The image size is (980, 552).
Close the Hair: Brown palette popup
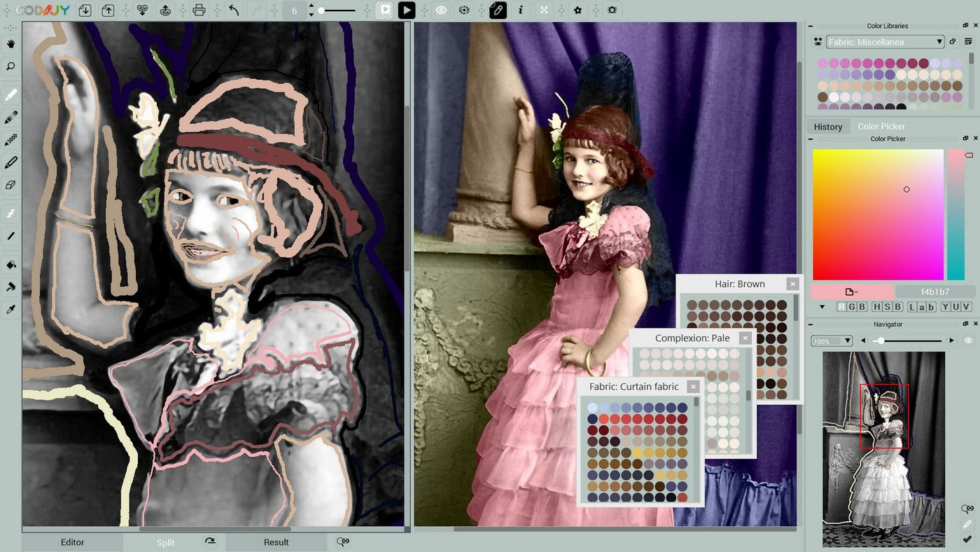click(792, 284)
